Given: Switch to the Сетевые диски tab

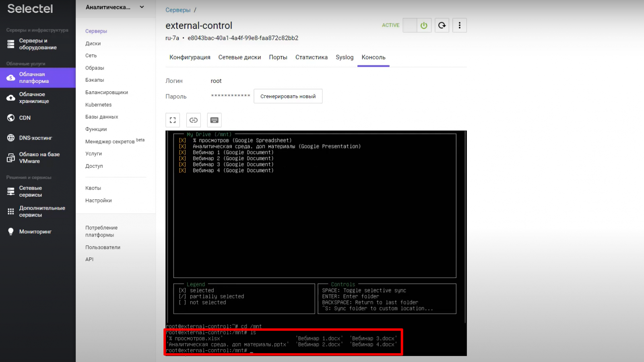Looking at the screenshot, I should click(x=240, y=57).
